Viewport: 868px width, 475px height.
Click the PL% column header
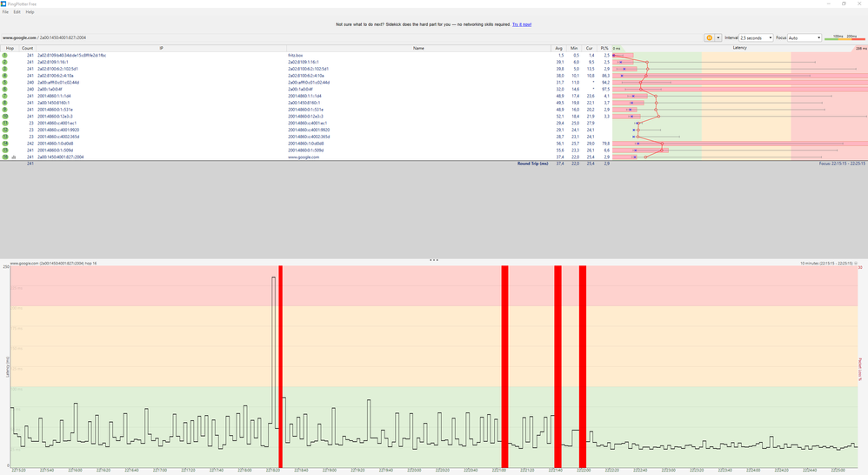(x=604, y=48)
